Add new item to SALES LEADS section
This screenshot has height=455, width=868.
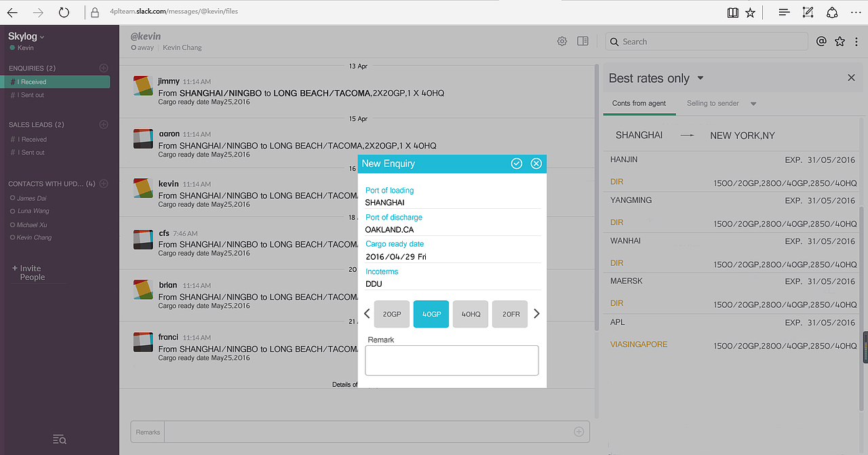point(104,124)
